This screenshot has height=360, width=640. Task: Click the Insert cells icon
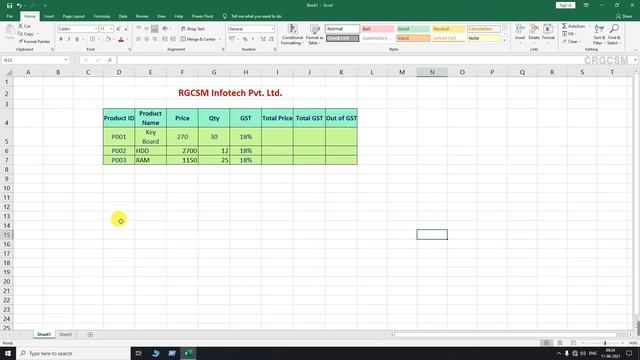tap(520, 29)
